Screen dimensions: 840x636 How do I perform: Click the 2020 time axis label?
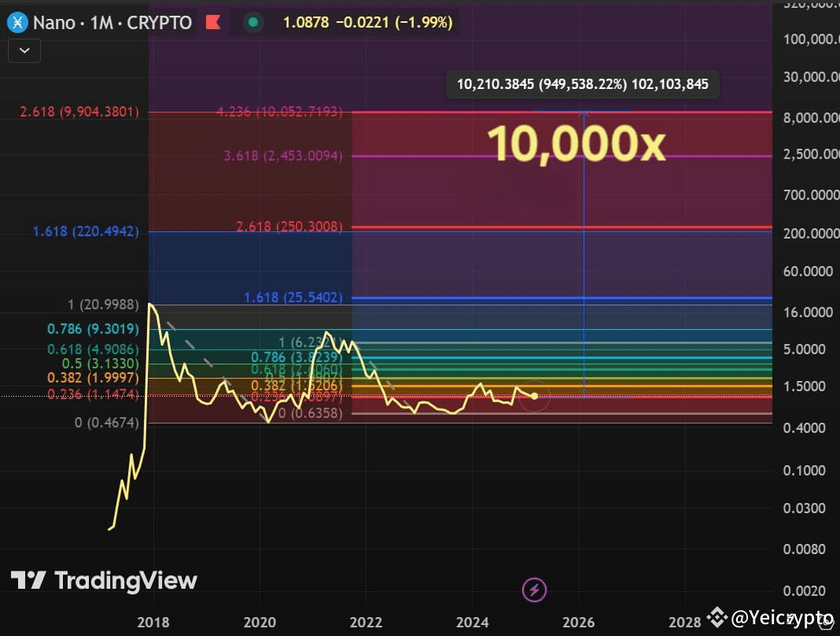260,622
